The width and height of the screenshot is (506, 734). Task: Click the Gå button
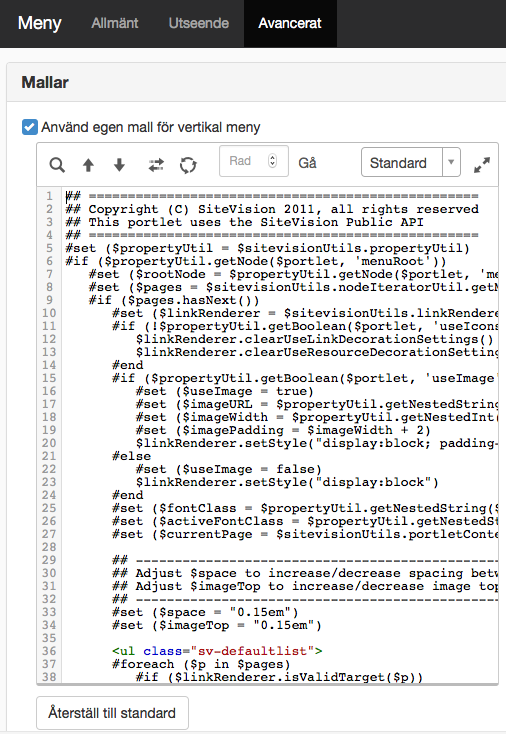pyautogui.click(x=307, y=163)
